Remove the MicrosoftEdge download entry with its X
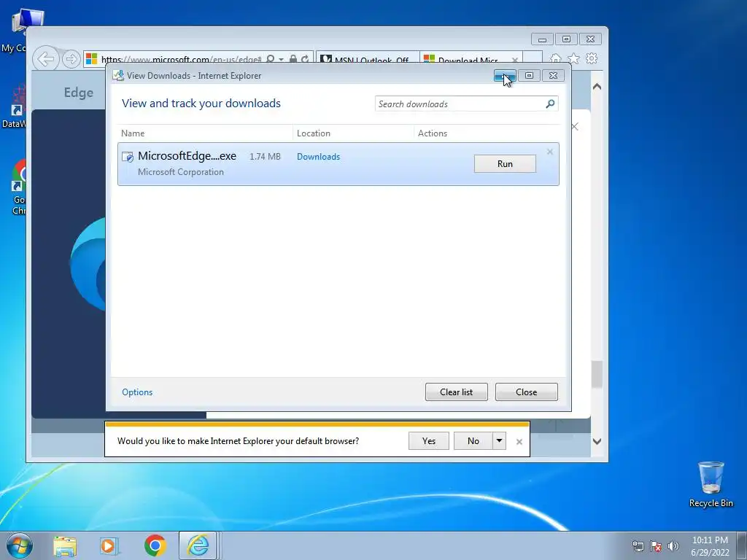The height and width of the screenshot is (560, 747). coord(550,152)
